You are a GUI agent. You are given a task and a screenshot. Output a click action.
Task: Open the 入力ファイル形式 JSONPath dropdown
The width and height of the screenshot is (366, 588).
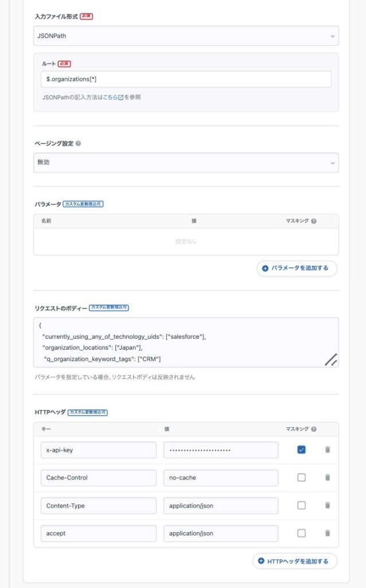186,36
